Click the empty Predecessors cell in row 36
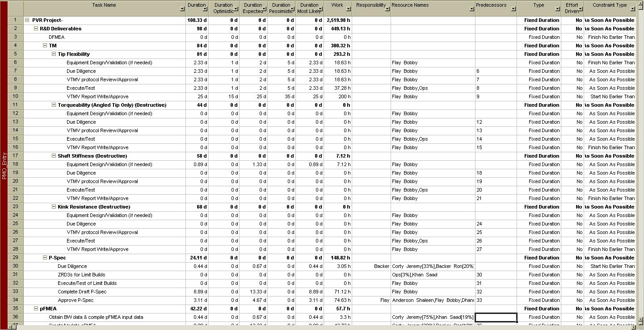 coord(496,317)
